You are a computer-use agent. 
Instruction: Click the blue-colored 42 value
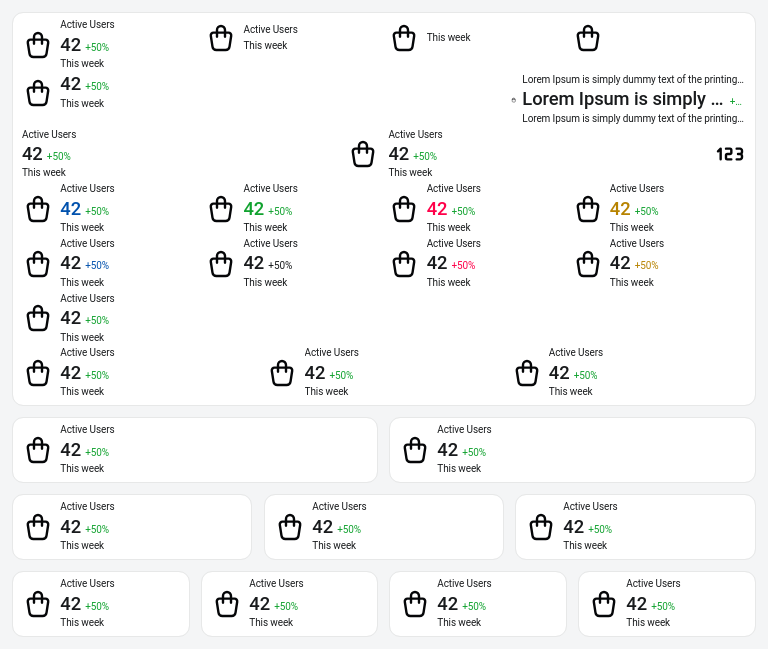(71, 209)
